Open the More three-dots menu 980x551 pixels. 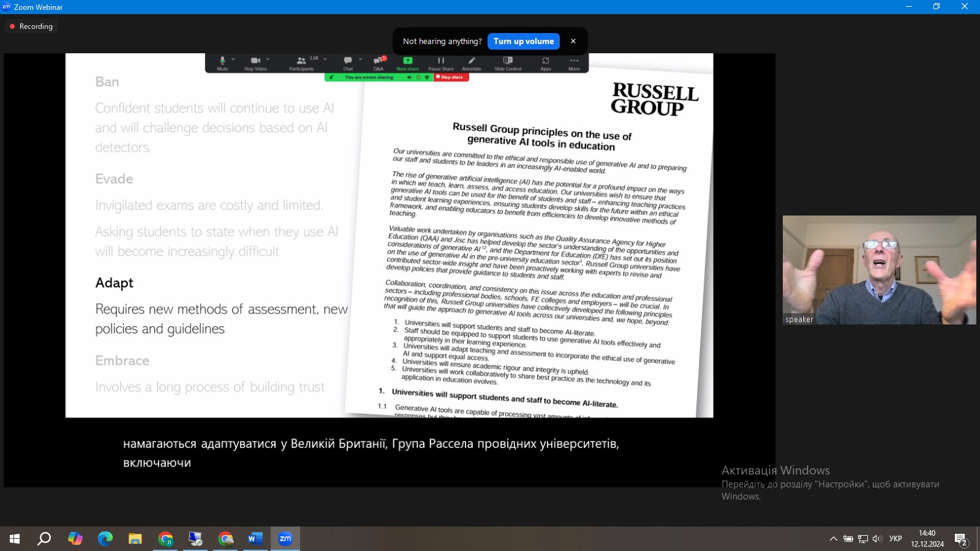574,60
